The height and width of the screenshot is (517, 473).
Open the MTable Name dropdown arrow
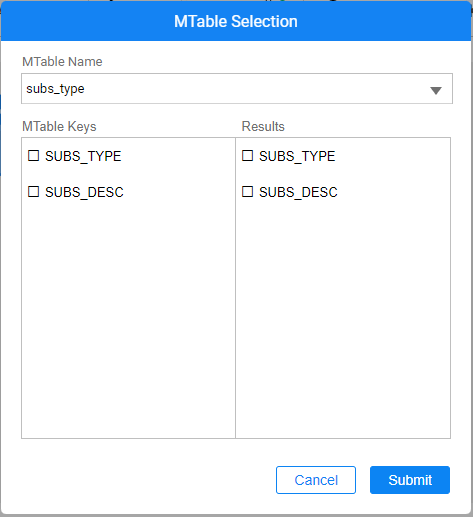click(436, 90)
